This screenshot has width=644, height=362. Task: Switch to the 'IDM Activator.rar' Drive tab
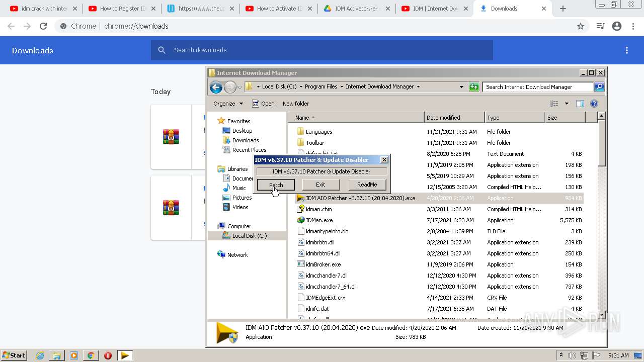click(x=357, y=9)
